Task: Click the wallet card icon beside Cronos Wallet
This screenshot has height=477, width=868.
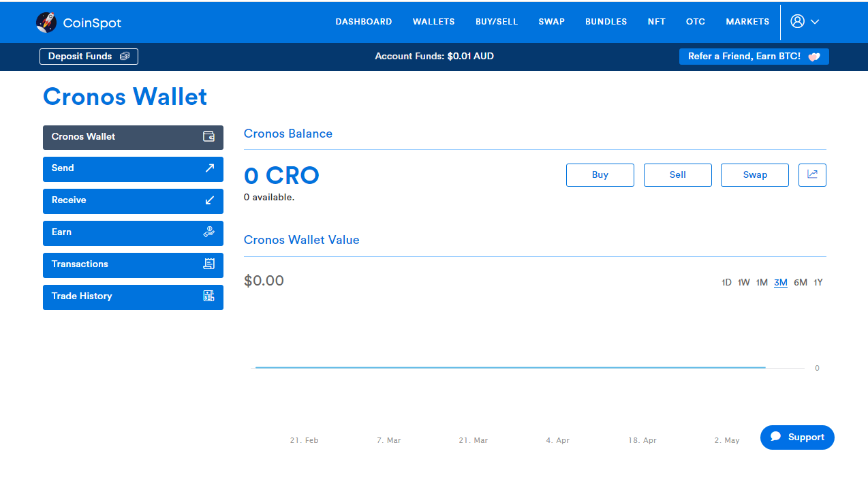Action: [209, 136]
